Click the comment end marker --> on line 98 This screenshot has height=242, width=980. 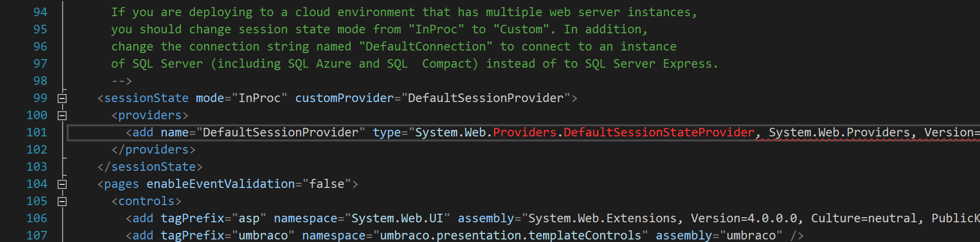(x=122, y=81)
